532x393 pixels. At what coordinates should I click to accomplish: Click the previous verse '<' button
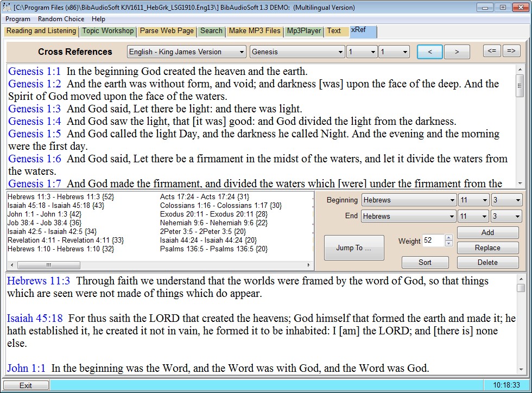(x=430, y=52)
